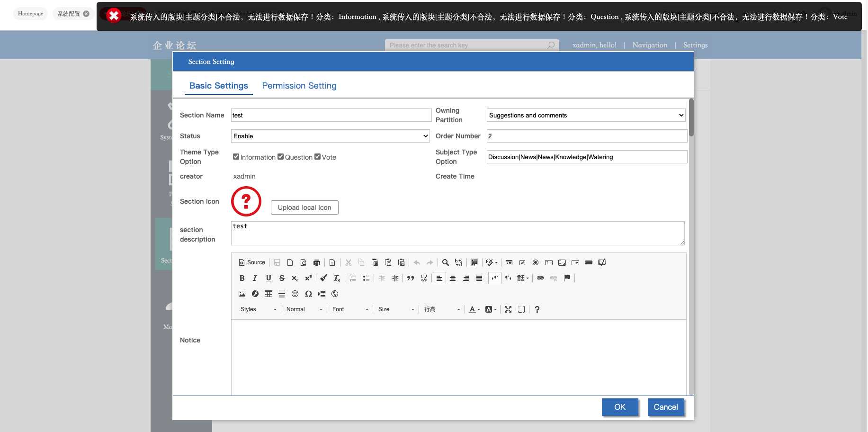Screen dimensions: 868x432
Task: Uncheck the Information theme type checkbox
Action: (236, 157)
